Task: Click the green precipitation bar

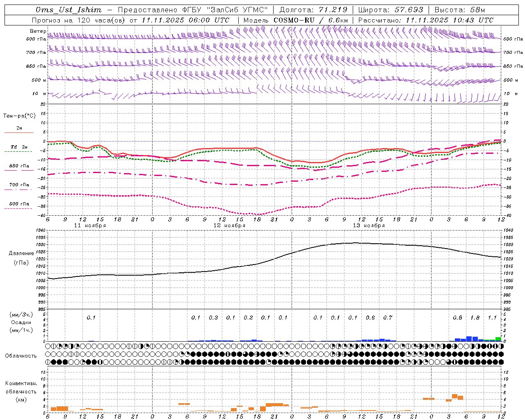Action: pos(498,339)
